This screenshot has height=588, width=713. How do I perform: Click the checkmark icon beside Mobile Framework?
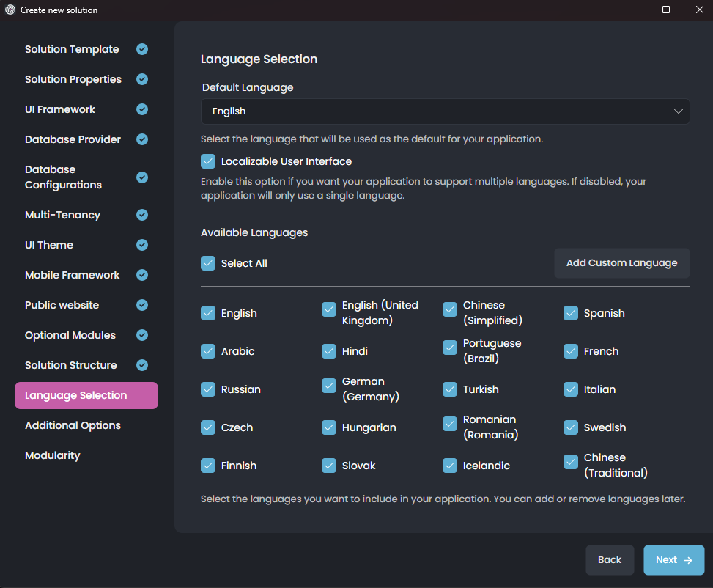pyautogui.click(x=141, y=274)
